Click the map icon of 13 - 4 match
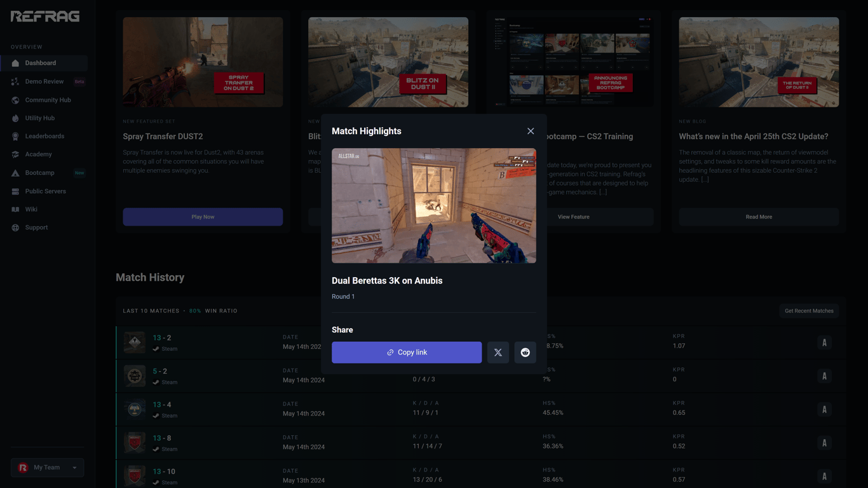This screenshot has width=868, height=488. click(135, 409)
